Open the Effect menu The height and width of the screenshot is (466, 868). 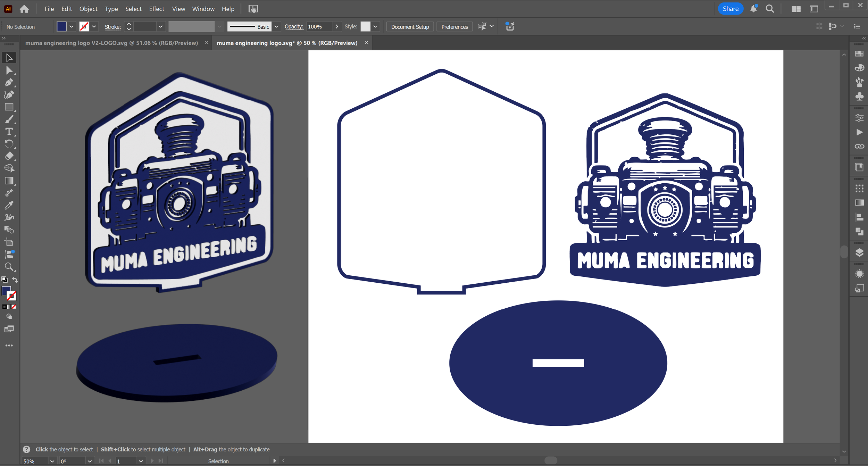click(156, 9)
